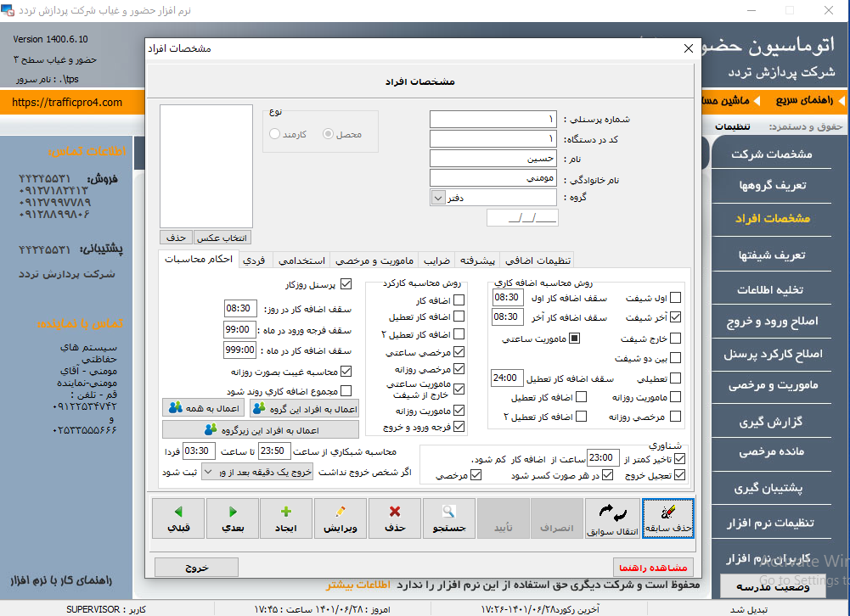850x616 pixels.
Task: Click the خروج exit button
Action: pos(196,568)
